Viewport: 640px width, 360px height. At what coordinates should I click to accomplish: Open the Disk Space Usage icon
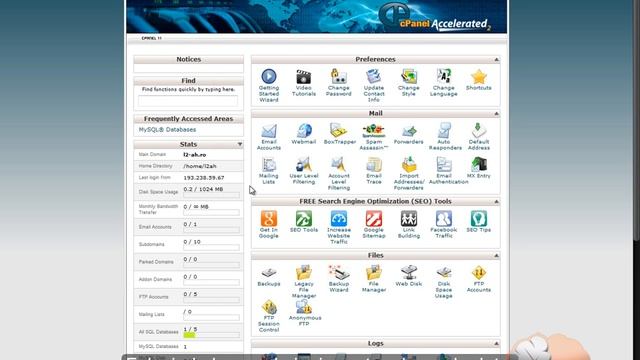(x=444, y=273)
